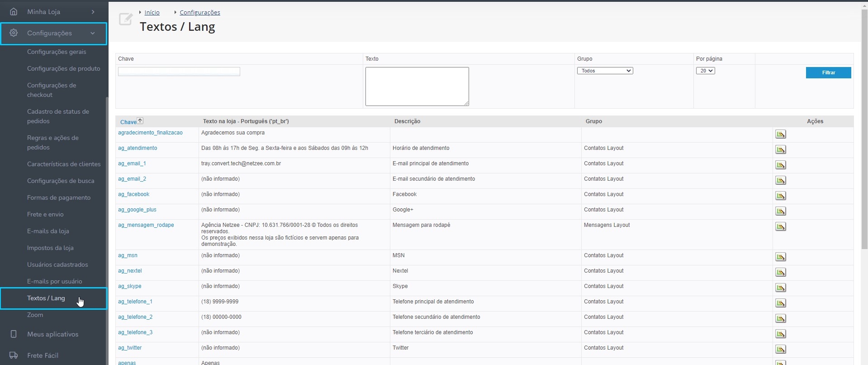Image resolution: width=868 pixels, height=365 pixels.
Task: Click edit icon for agradecimento_finalizacao row
Action: click(780, 134)
